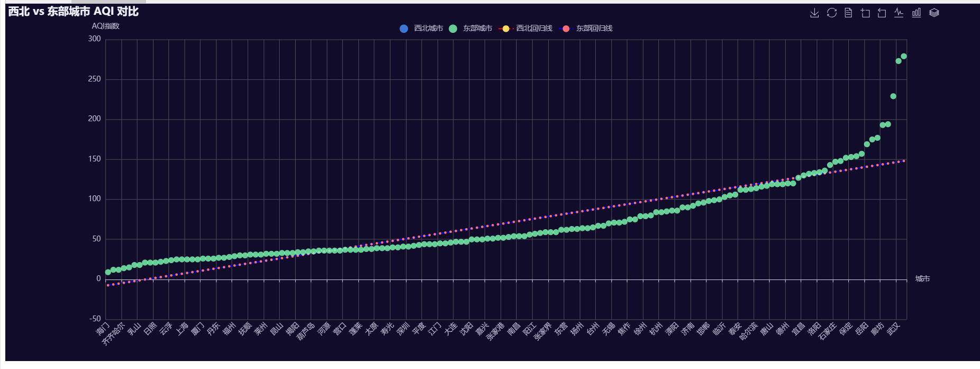Click the 无锡 city axis label

click(x=608, y=329)
